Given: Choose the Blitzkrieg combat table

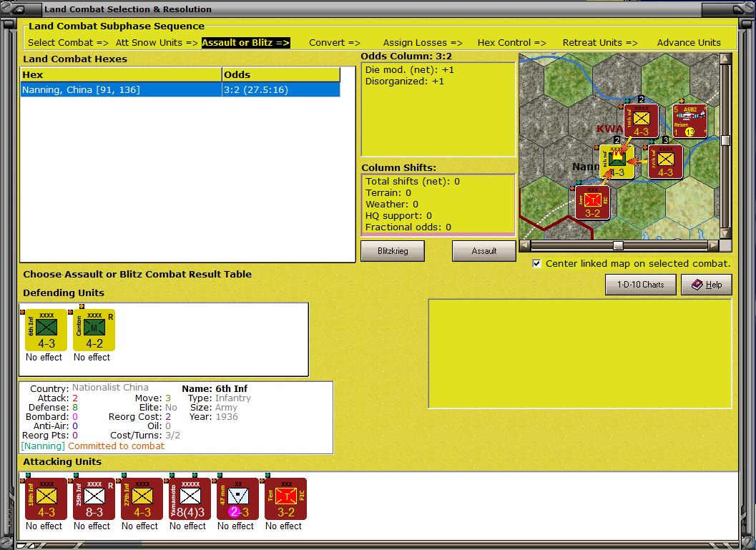Looking at the screenshot, I should [x=393, y=251].
